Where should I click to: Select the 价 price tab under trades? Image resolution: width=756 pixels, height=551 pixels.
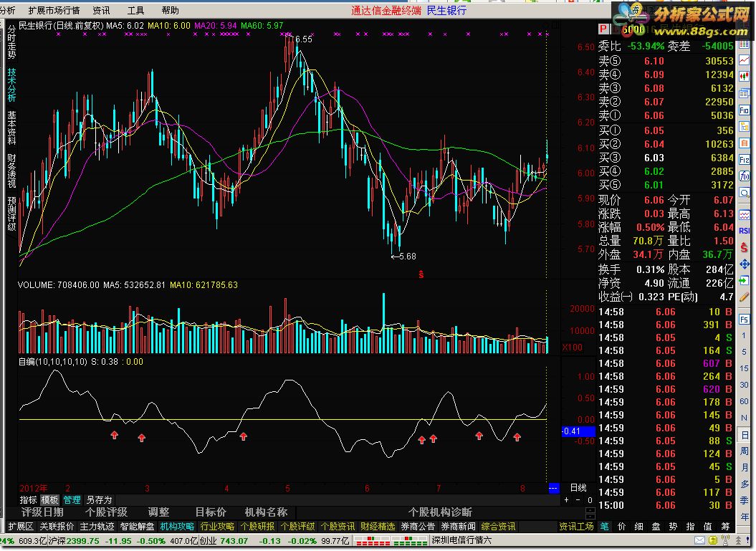621,527
